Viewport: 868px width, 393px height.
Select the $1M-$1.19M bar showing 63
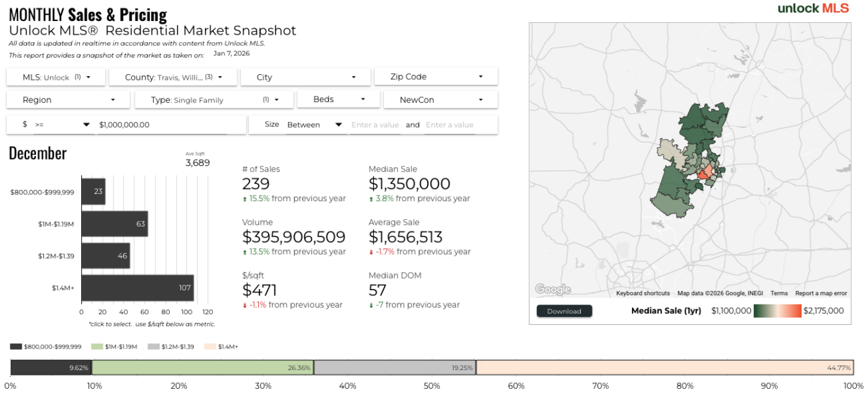[x=115, y=223]
